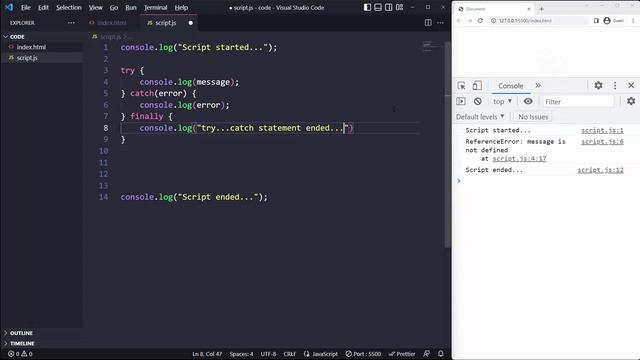
Task: Open a new browser tab
Action: click(542, 9)
